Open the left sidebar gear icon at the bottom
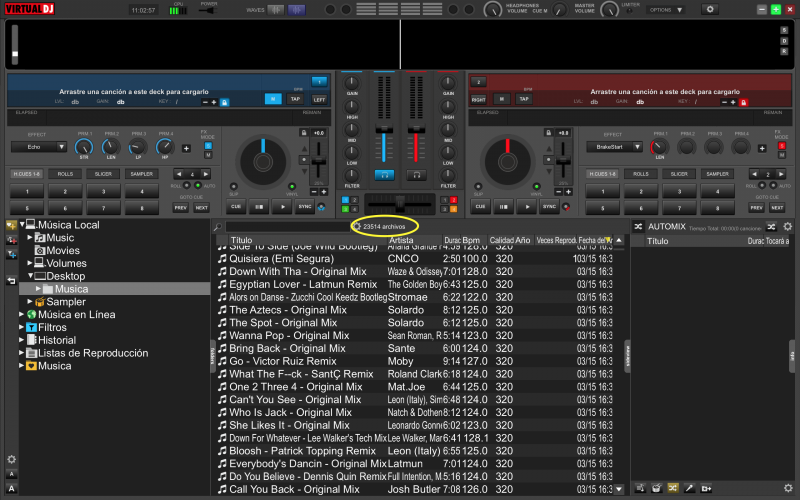The width and height of the screenshot is (800, 500). coord(11,459)
